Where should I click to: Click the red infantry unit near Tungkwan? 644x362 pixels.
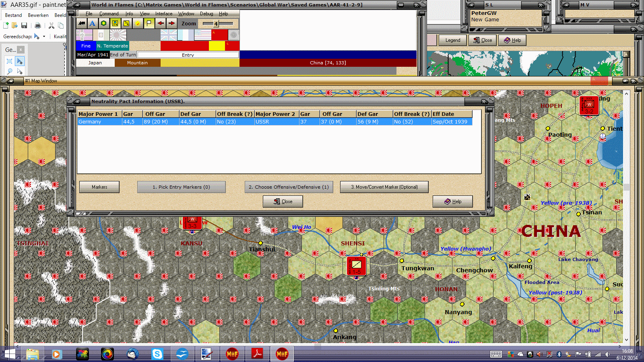[x=356, y=266]
